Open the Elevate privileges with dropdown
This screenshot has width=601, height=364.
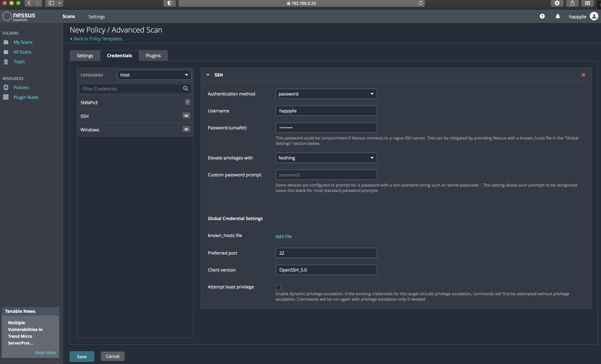point(326,158)
